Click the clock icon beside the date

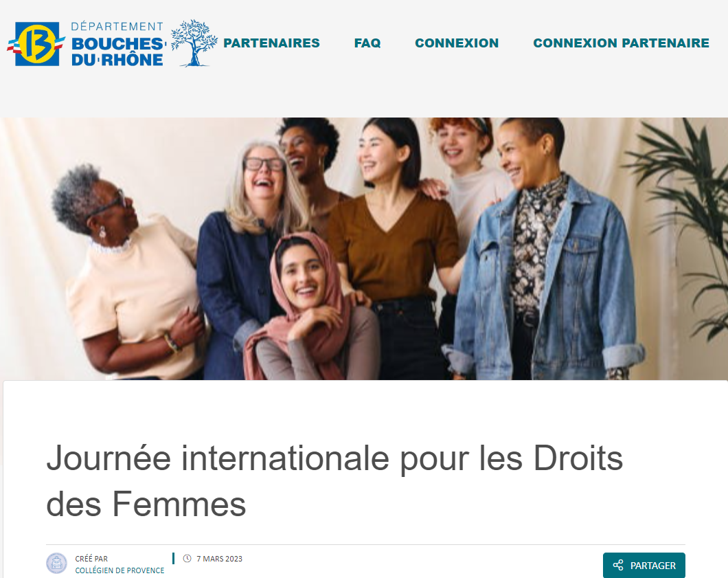[187, 559]
